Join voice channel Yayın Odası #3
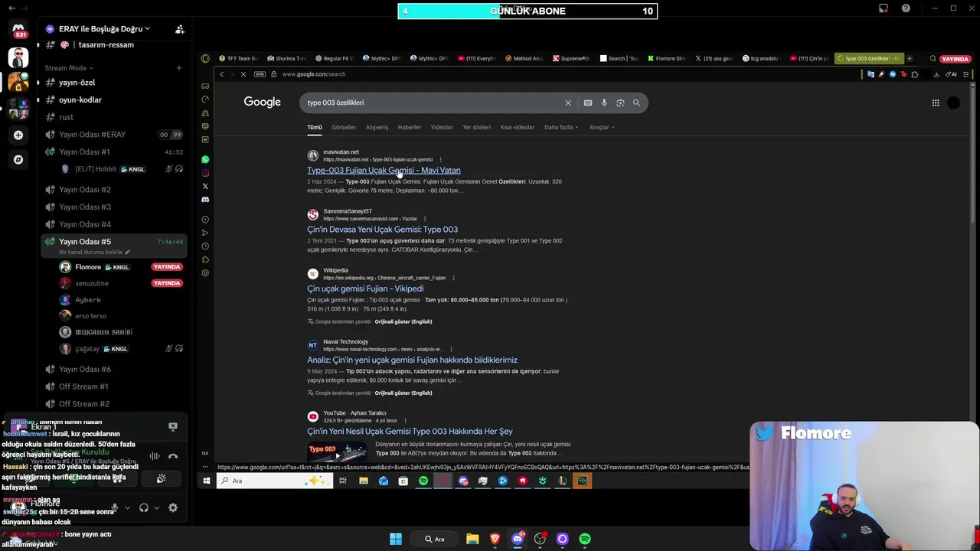This screenshot has width=980, height=551. click(84, 207)
